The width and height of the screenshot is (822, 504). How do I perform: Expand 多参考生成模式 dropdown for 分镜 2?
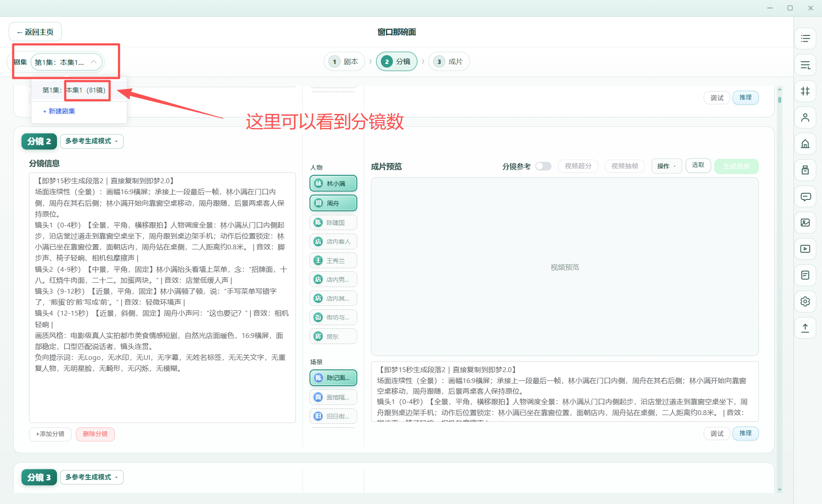[92, 141]
